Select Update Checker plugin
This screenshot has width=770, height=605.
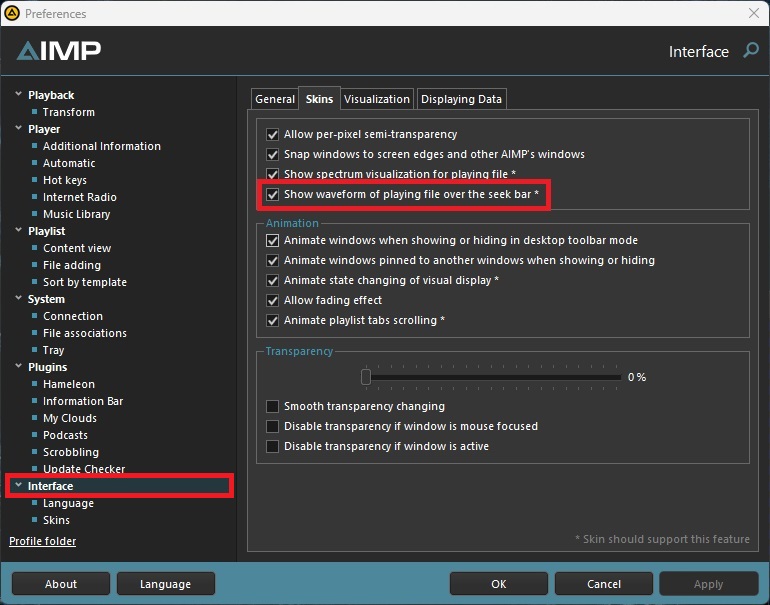pos(84,469)
